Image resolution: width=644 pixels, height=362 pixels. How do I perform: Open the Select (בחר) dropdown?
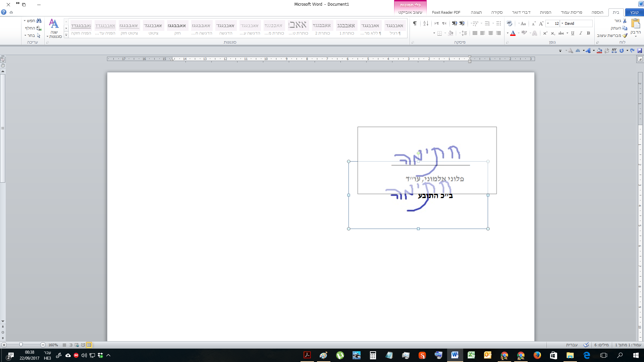(x=32, y=36)
